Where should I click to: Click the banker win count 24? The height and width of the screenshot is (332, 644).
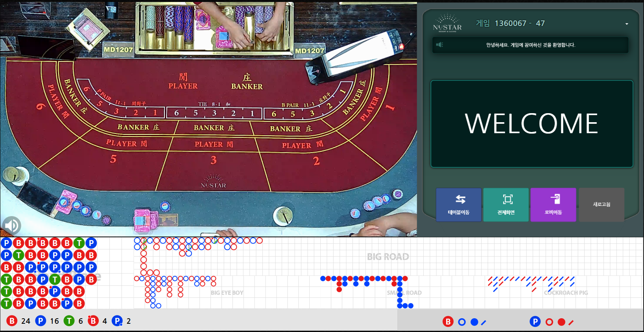26,321
